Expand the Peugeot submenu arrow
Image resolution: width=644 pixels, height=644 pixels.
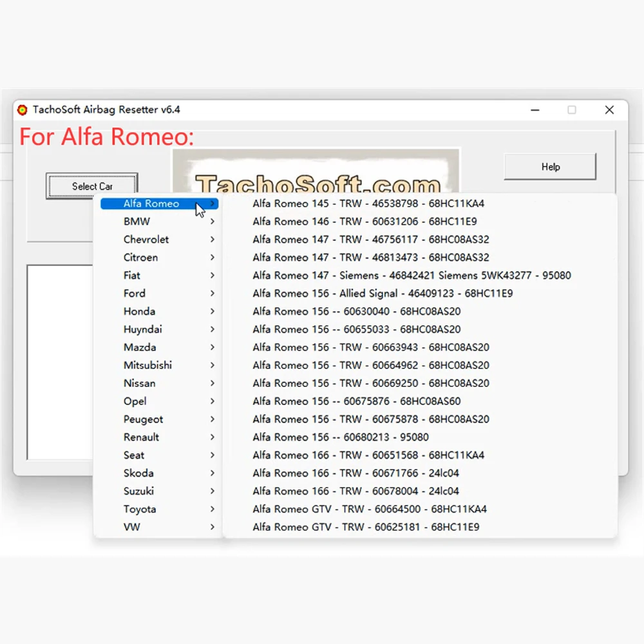pos(213,419)
